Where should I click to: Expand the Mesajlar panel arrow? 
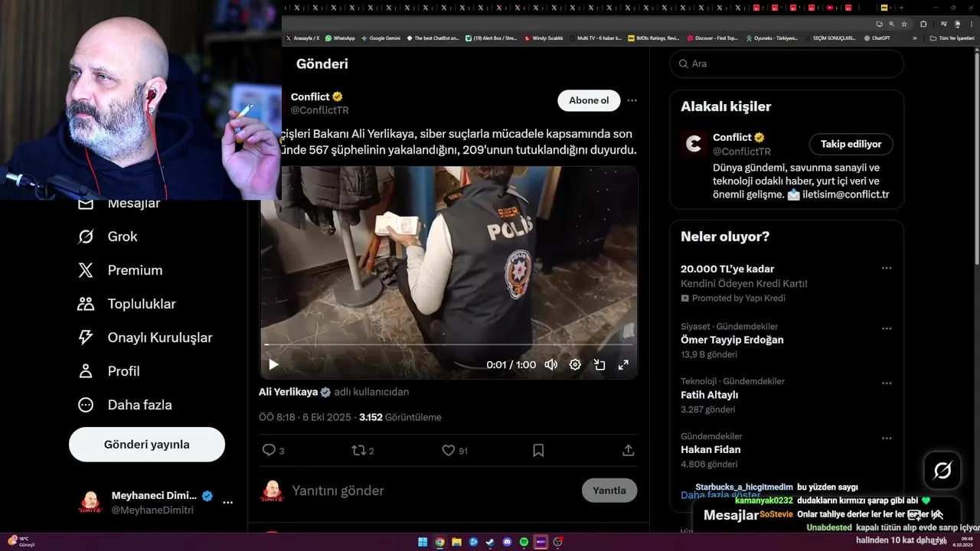click(x=937, y=515)
